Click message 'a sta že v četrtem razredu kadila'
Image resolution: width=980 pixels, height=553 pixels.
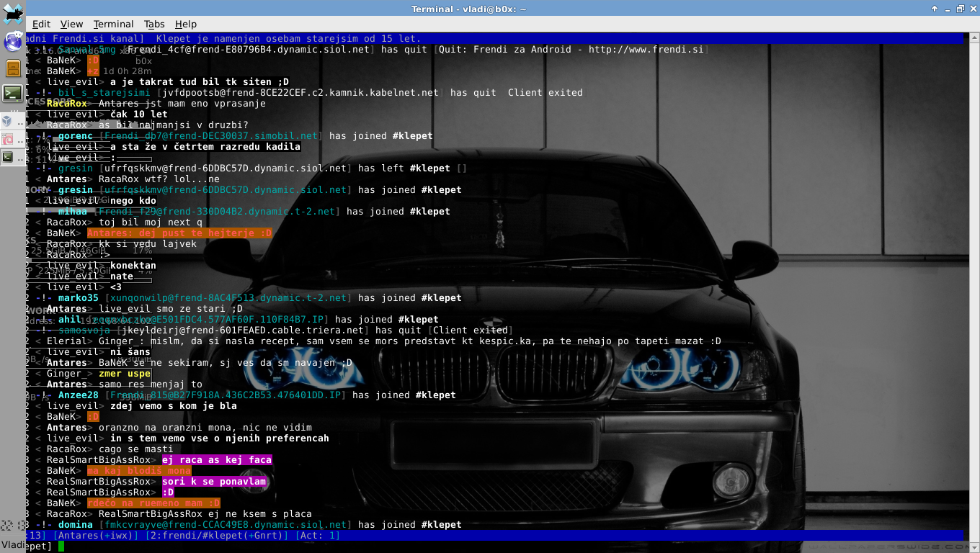point(205,147)
